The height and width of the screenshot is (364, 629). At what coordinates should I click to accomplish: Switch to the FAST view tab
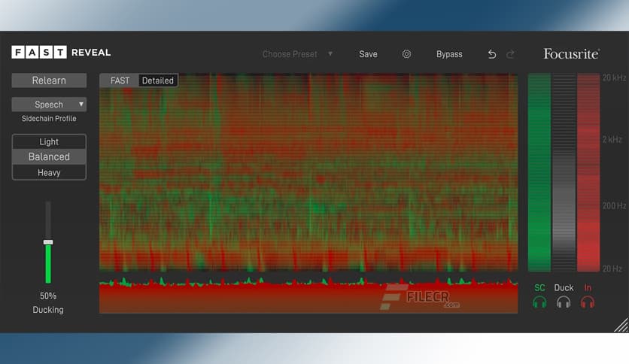tap(120, 80)
